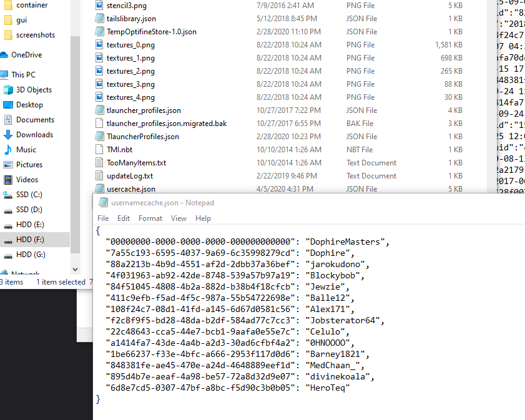The width and height of the screenshot is (525, 420).
Task: Click the 698 KB size cell
Action: [x=451, y=58]
